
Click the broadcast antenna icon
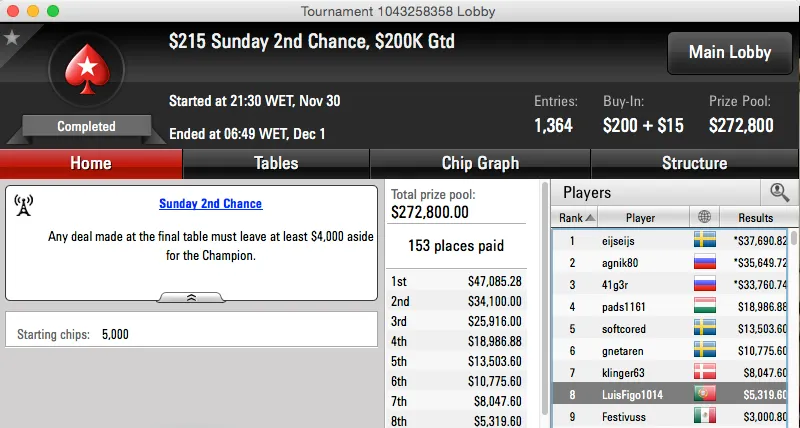point(24,206)
